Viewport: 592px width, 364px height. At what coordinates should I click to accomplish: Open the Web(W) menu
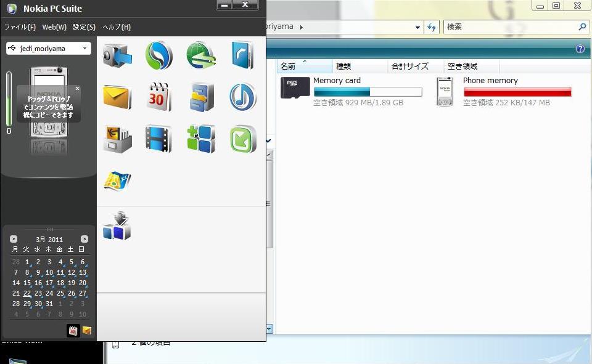point(54,26)
